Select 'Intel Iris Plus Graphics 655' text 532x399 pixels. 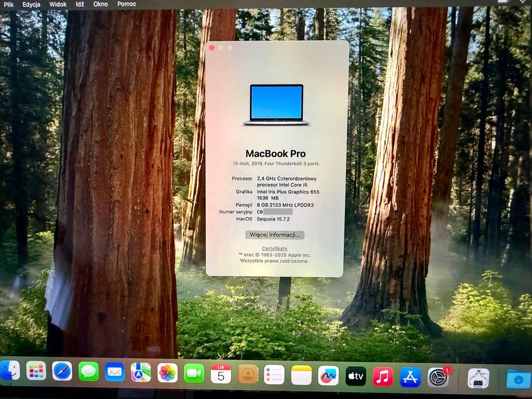pos(288,192)
